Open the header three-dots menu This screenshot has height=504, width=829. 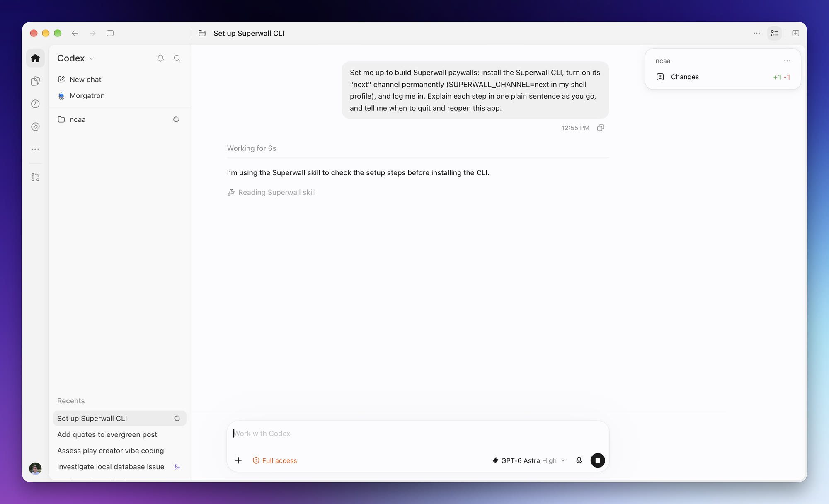tap(756, 33)
